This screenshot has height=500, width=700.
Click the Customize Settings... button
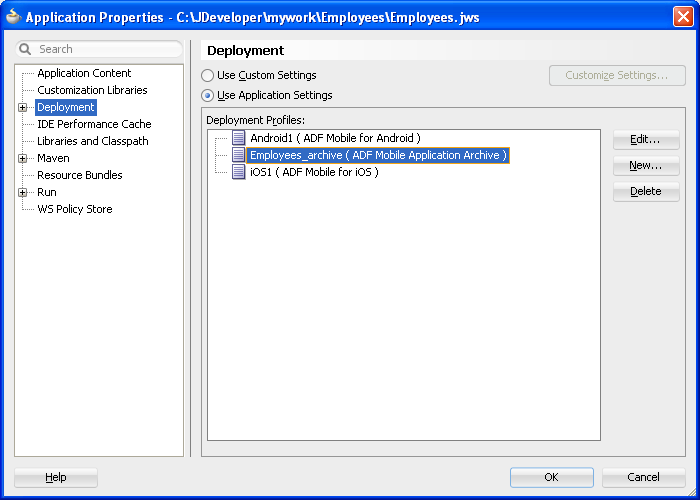617,75
